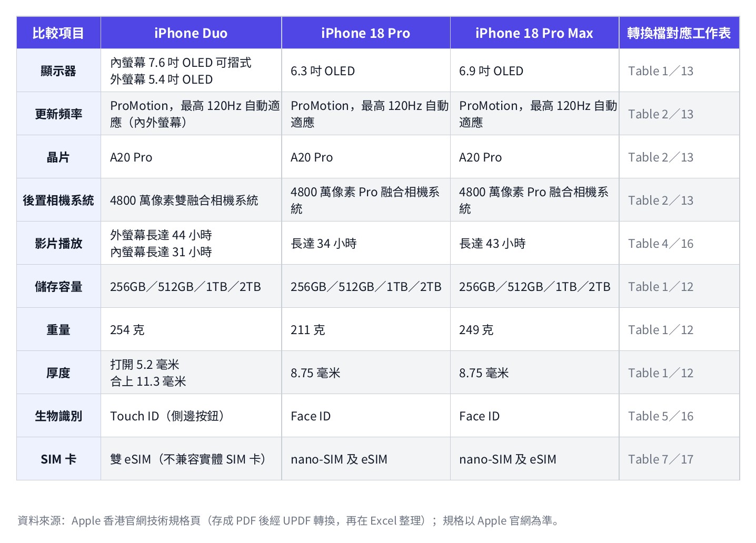
Task: Select the "Table 7／17" cell
Action: pyautogui.click(x=679, y=459)
